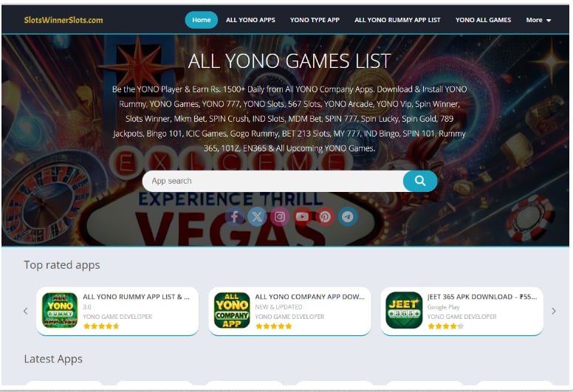Click the All Yono Company App icon image
This screenshot has width=573, height=392.
pyautogui.click(x=232, y=310)
